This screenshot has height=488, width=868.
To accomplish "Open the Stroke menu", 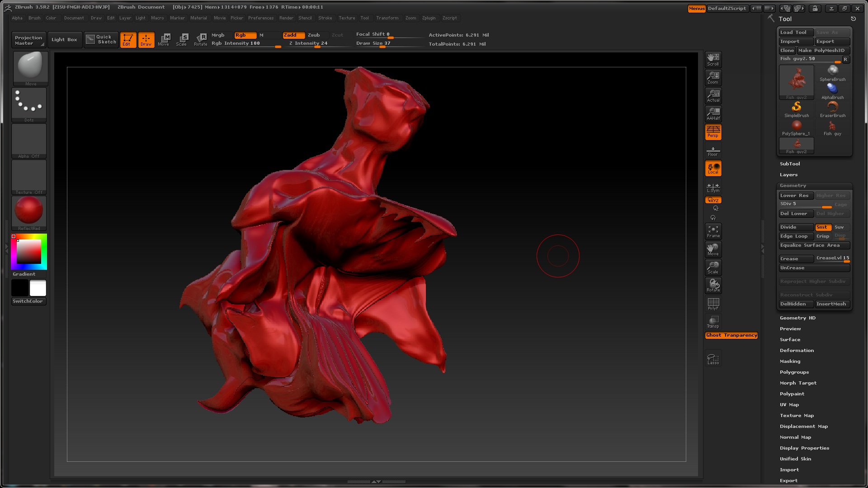I will pos(325,18).
